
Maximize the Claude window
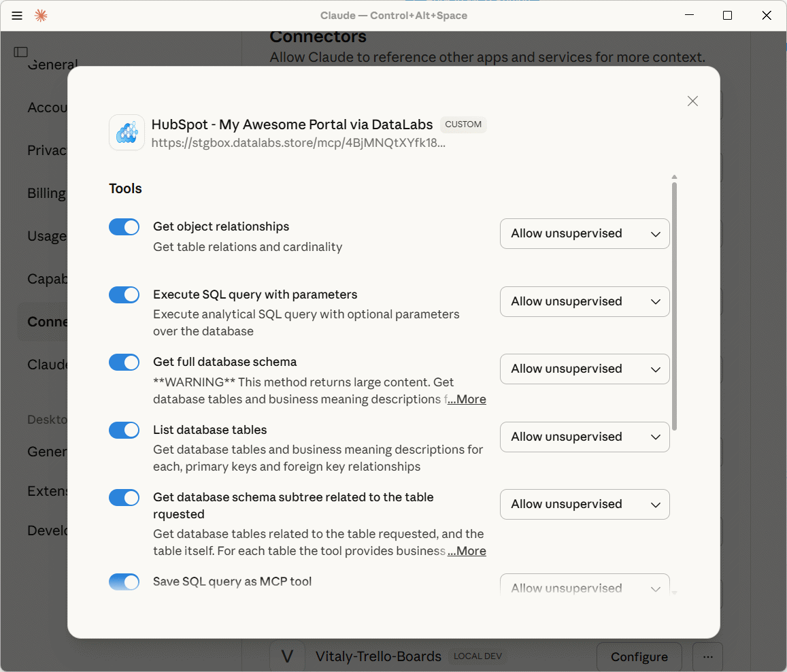(x=727, y=16)
